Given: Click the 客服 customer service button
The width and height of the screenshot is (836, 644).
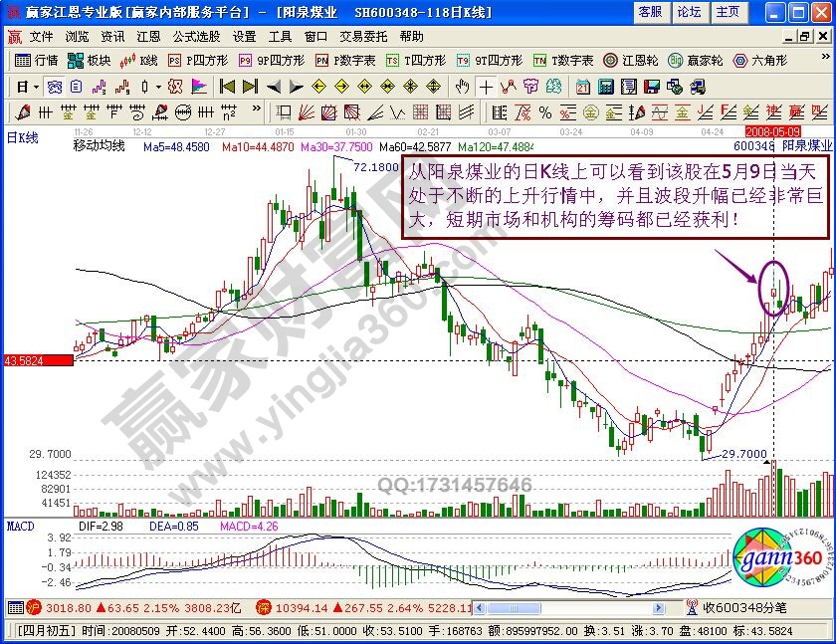Looking at the screenshot, I should pyautogui.click(x=650, y=12).
